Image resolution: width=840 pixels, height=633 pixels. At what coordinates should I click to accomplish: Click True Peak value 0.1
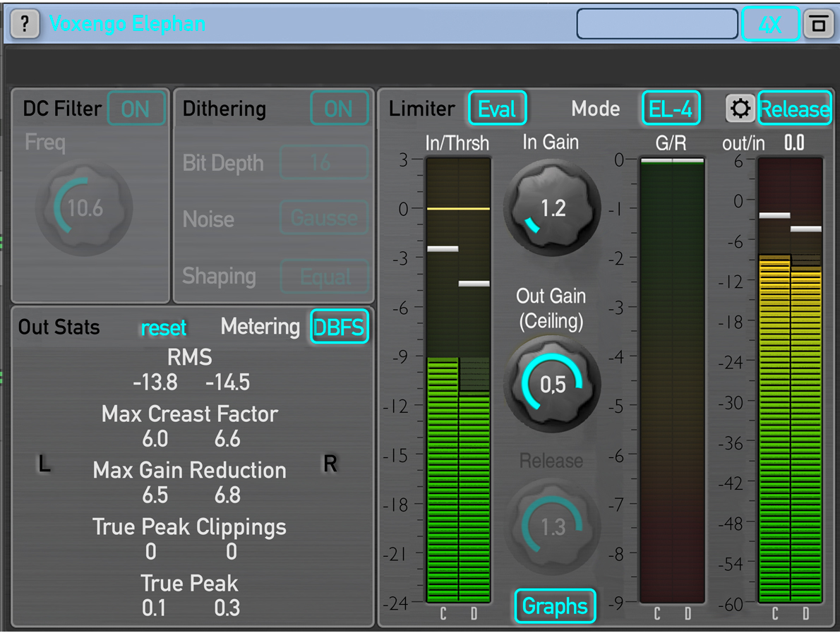(x=155, y=608)
